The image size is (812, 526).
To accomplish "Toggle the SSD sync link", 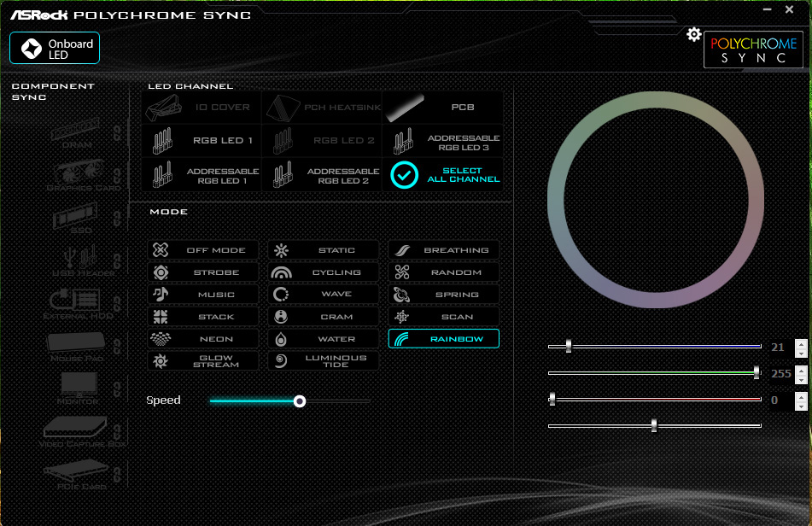I will point(118,219).
